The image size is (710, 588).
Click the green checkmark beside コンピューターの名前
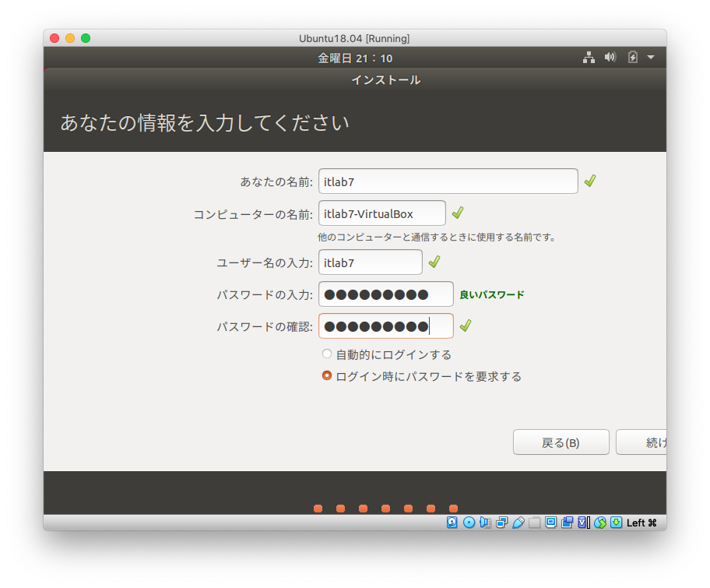click(457, 213)
